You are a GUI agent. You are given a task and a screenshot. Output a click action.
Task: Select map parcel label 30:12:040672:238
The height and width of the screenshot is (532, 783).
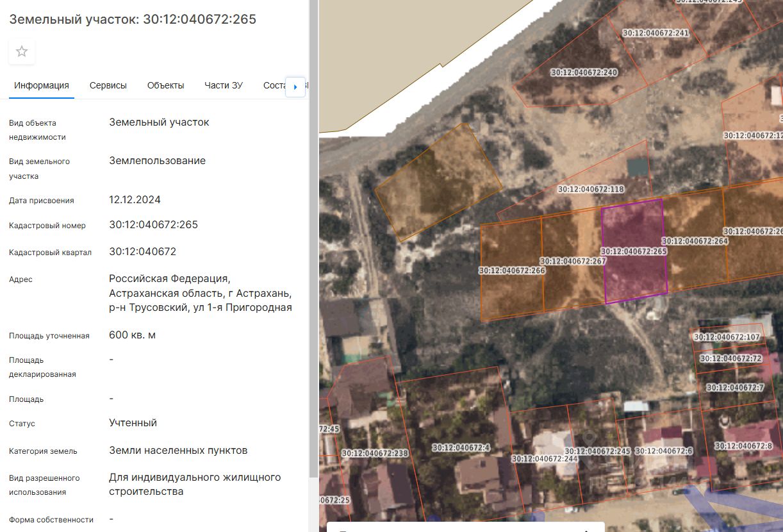375,453
